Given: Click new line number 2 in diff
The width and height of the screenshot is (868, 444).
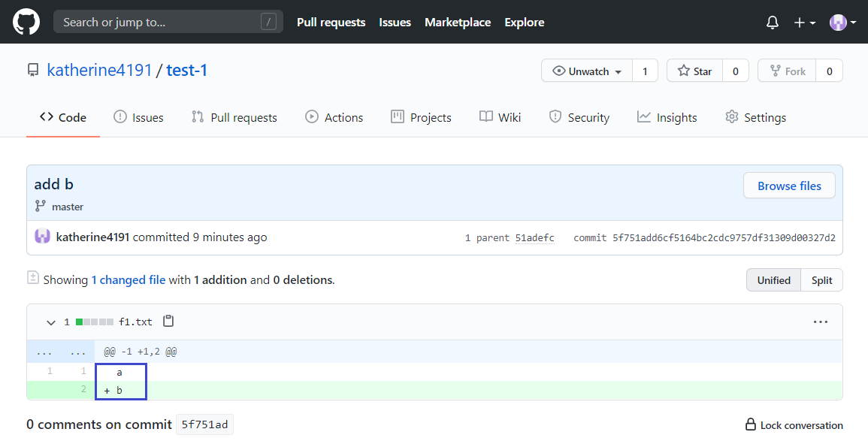Looking at the screenshot, I should [x=83, y=390].
